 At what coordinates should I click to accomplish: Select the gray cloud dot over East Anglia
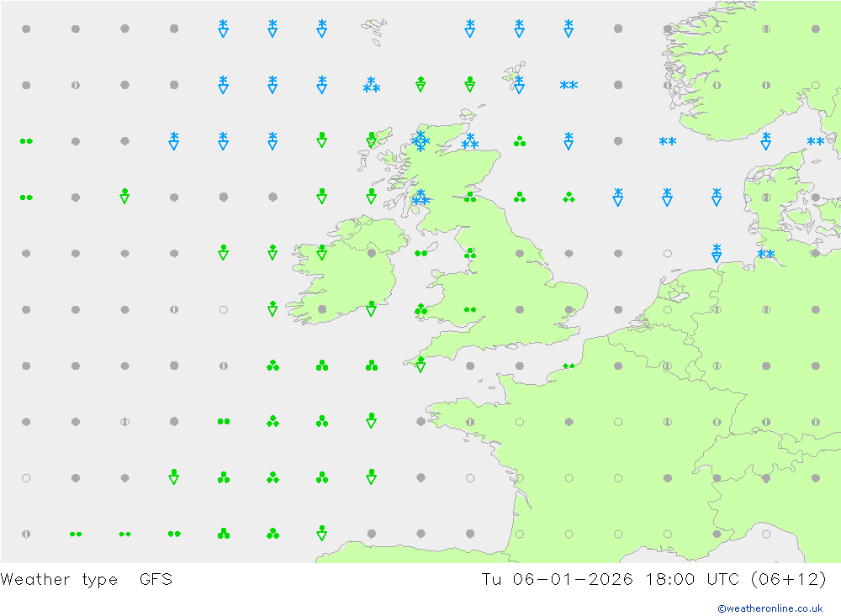click(569, 309)
